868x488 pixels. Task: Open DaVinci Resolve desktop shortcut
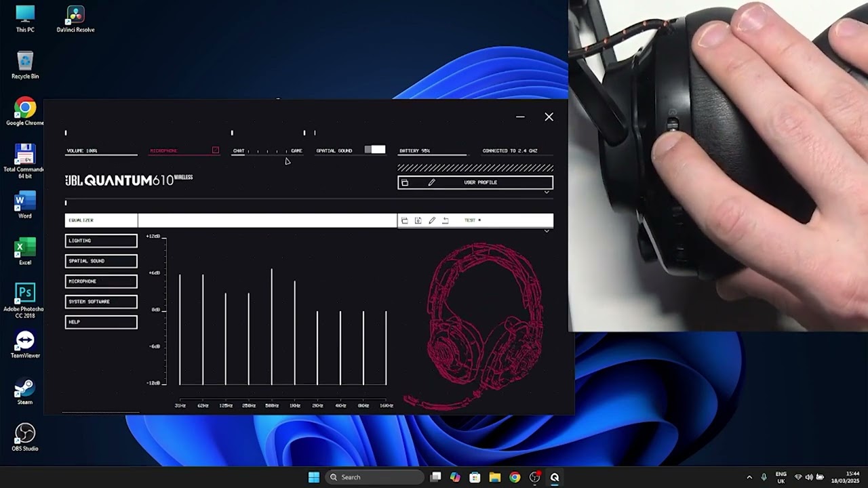[x=75, y=19]
